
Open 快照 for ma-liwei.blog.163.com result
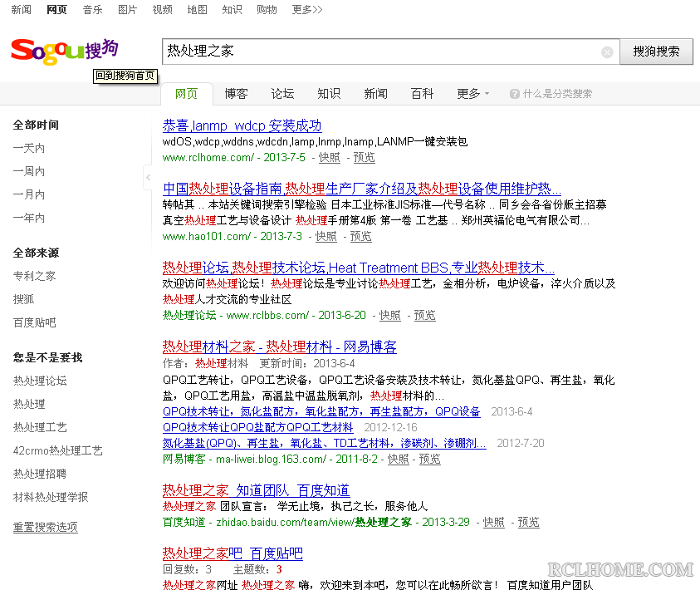[x=399, y=460]
